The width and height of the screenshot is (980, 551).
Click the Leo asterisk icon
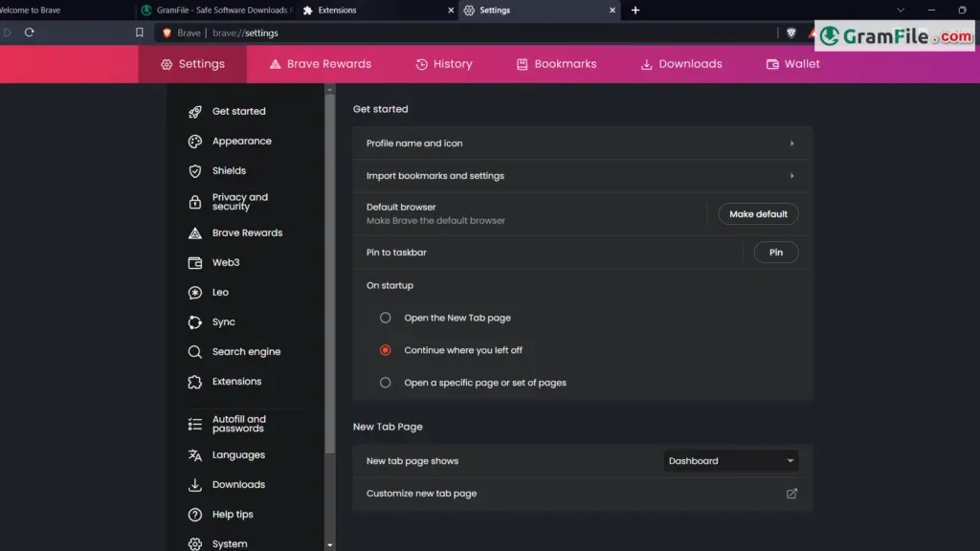pos(195,293)
